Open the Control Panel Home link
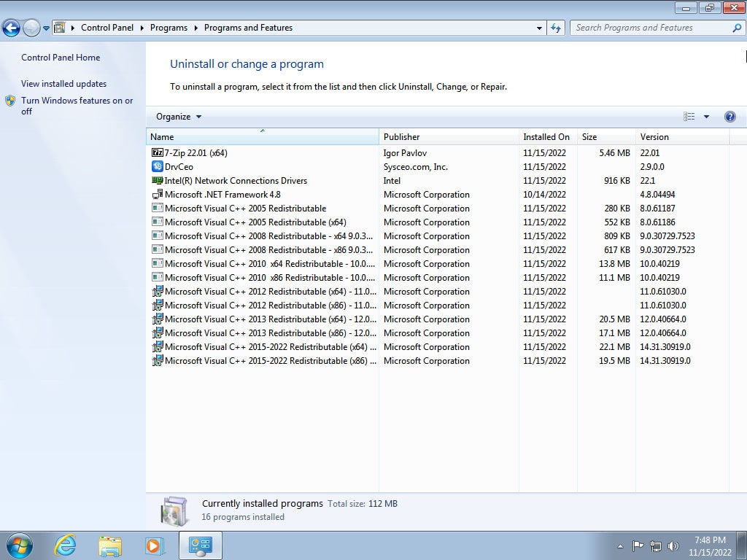The height and width of the screenshot is (560, 747). tap(61, 57)
